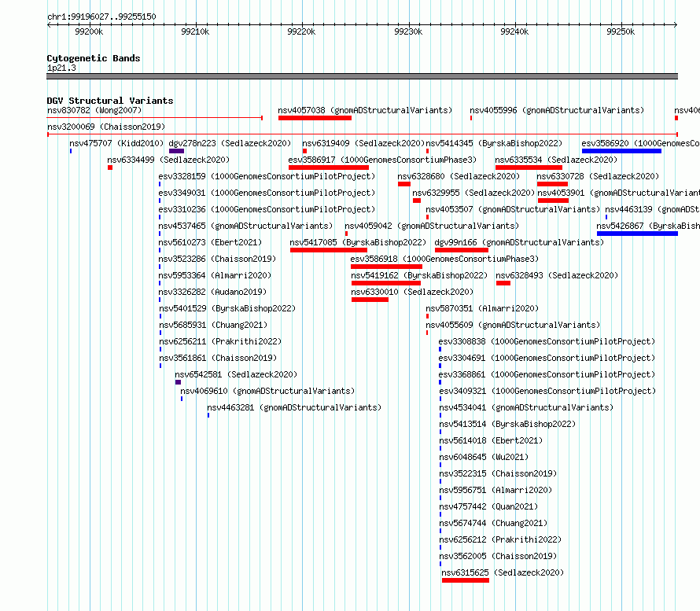The image size is (700, 611).
Task: Open nsv3200069 (Chaisson2019) variant label
Action: 106,127
